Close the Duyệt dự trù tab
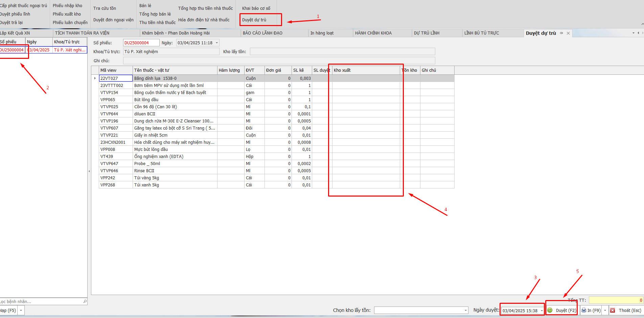This screenshot has height=318, width=644. tap(568, 33)
